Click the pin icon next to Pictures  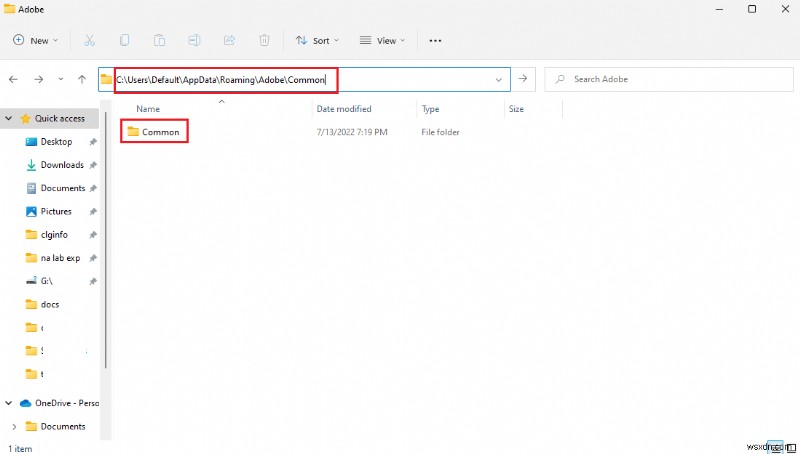93,212
